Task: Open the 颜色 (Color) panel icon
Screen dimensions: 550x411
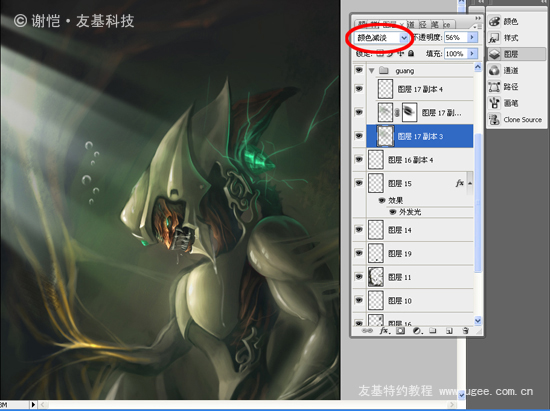Action: [x=494, y=21]
